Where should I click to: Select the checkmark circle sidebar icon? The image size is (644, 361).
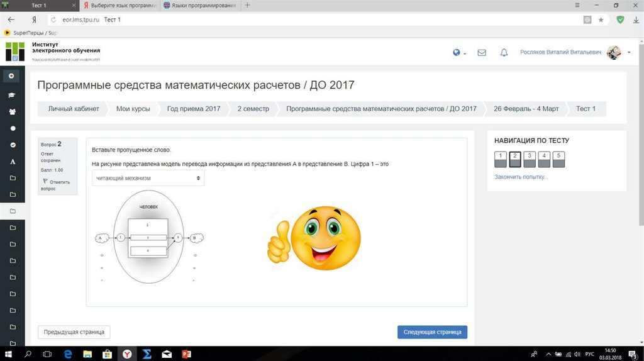[13, 145]
